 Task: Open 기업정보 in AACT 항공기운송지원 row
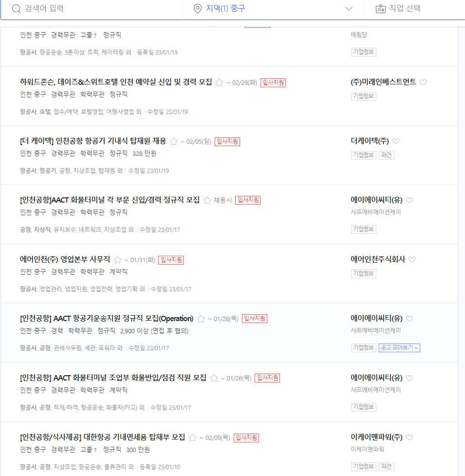click(363, 347)
